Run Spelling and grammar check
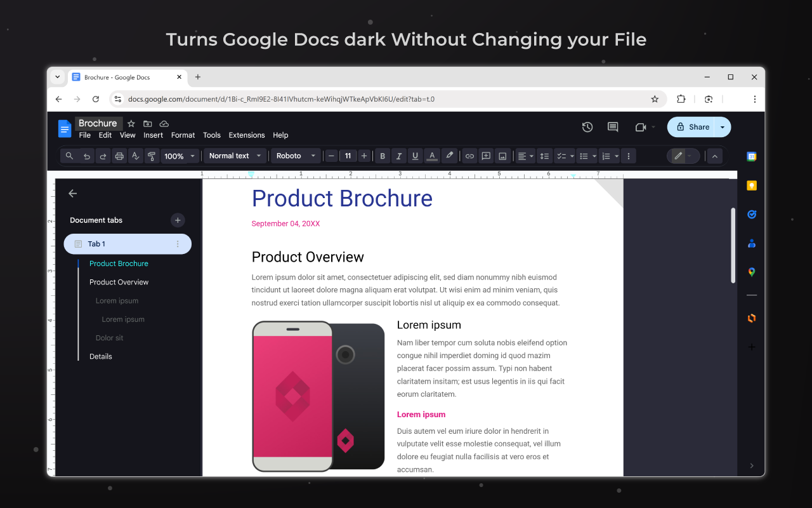This screenshot has width=812, height=508. 135,156
